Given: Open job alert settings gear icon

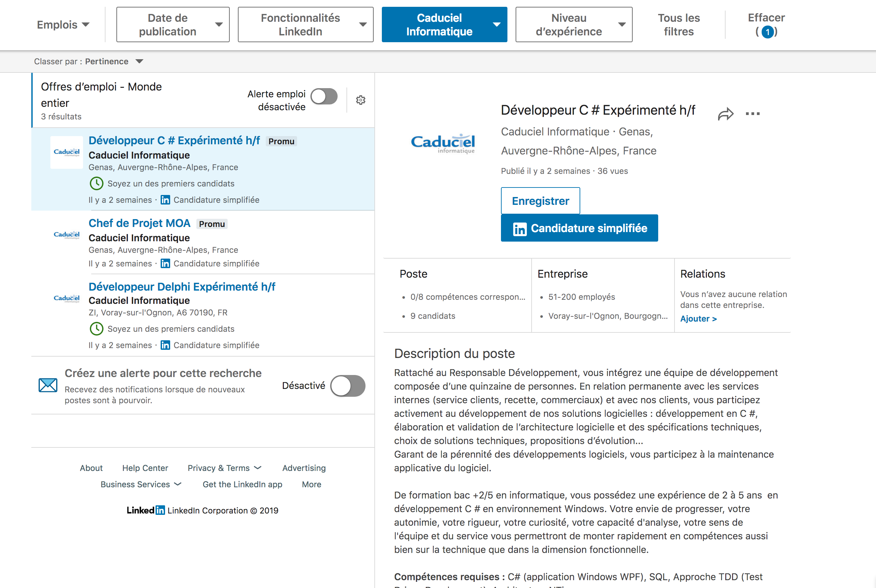Looking at the screenshot, I should click(361, 100).
